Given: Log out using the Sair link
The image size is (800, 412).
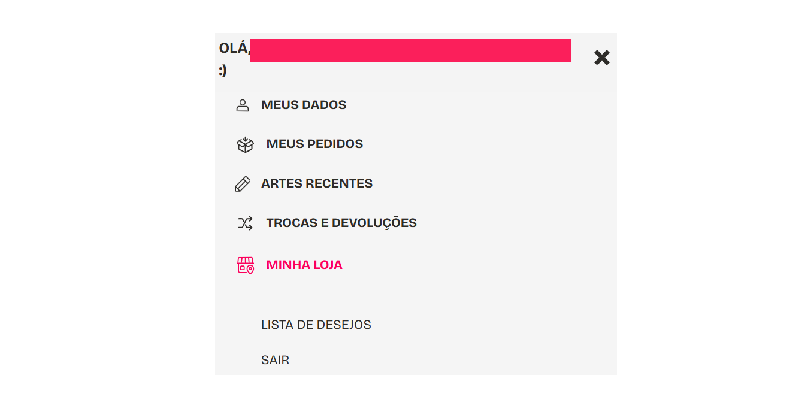Looking at the screenshot, I should pos(275,360).
